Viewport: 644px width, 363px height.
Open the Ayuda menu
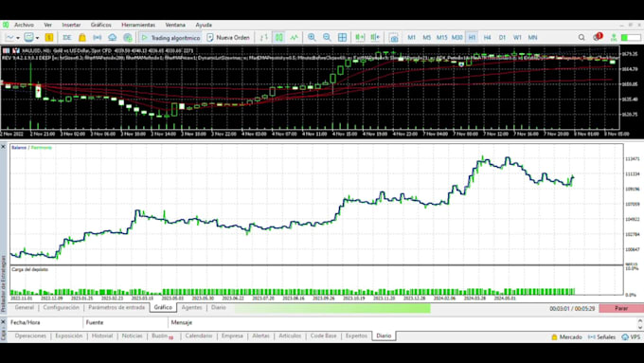[204, 25]
